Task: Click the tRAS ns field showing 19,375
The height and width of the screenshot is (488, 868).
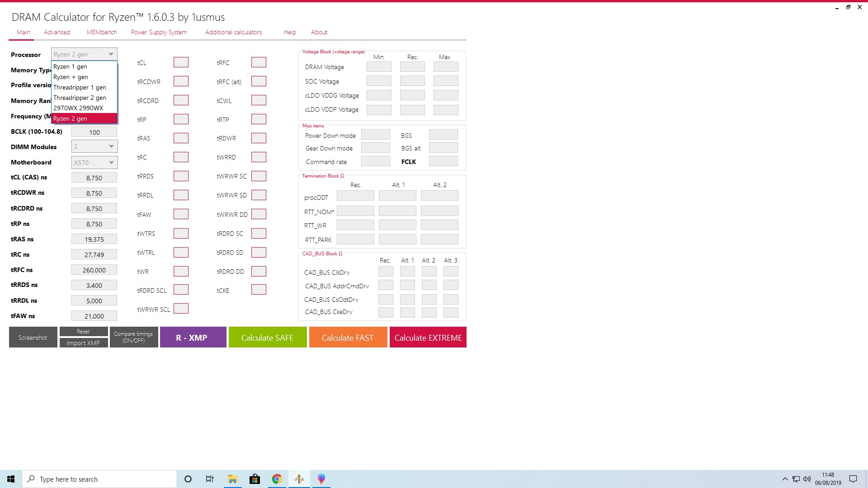Action: (94, 239)
